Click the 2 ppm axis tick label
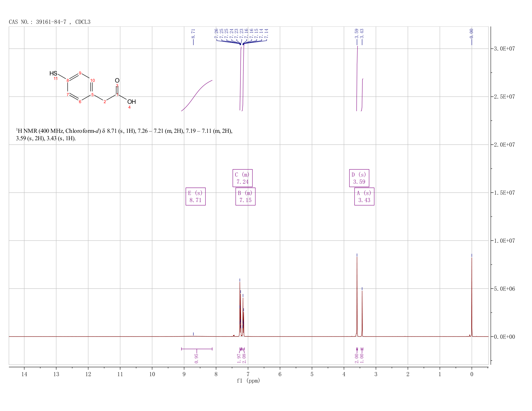This screenshot has width=532, height=411. (408, 374)
